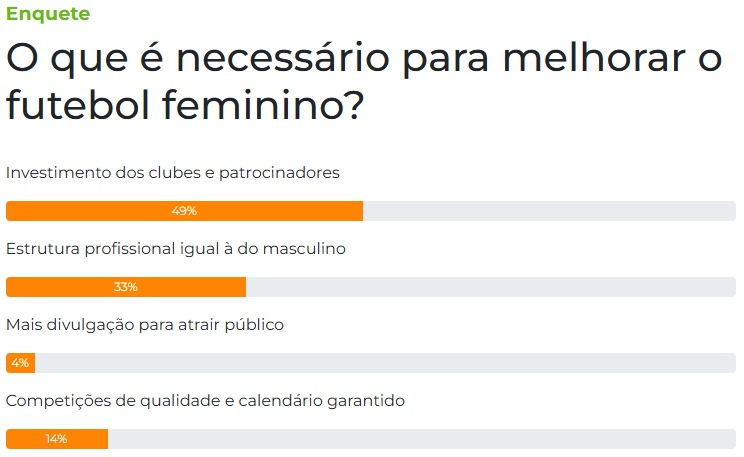744x457 pixels.
Task: Click the gray remainder of the 4% bar
Action: pyautogui.click(x=385, y=363)
